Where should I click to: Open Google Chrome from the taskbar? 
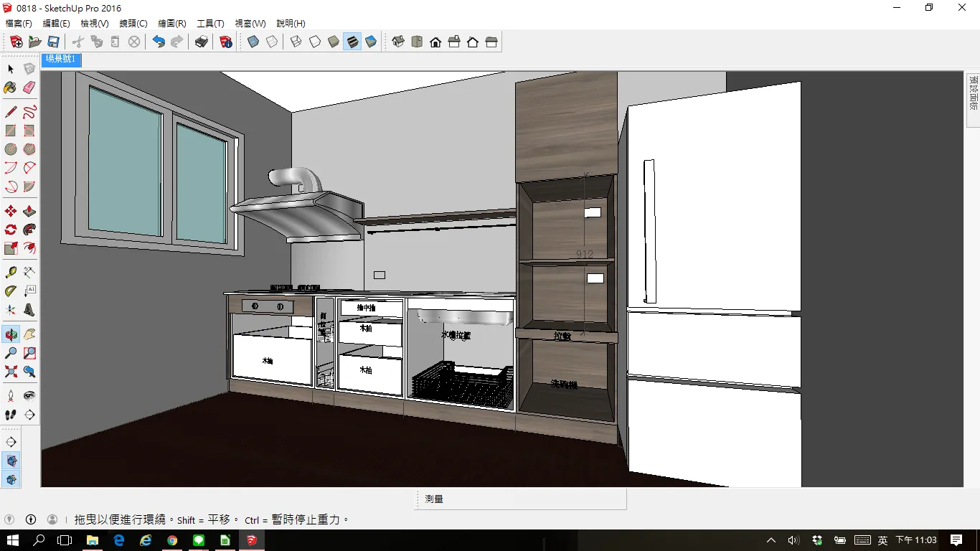pos(172,540)
